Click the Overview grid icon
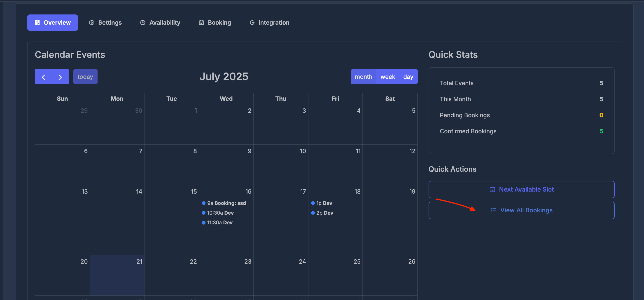This screenshot has height=300, width=644. tap(37, 23)
